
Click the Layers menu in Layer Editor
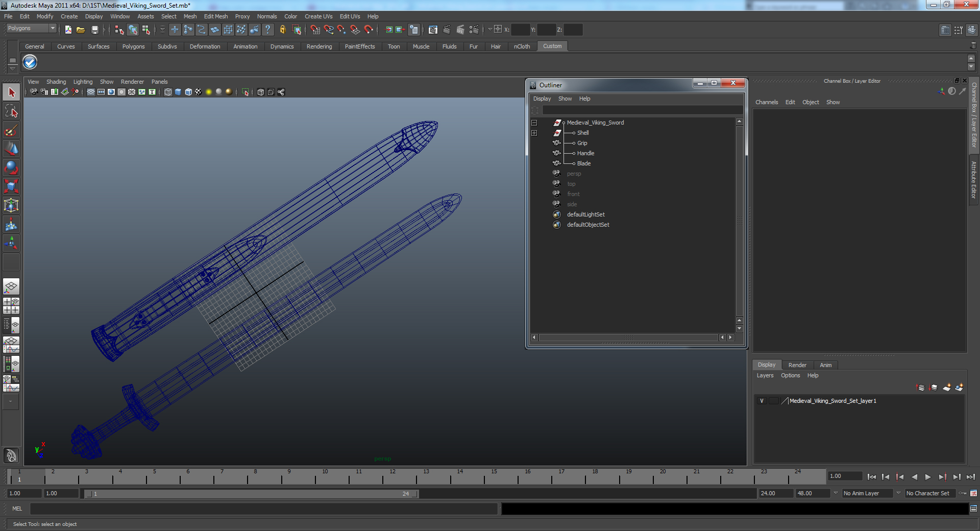pyautogui.click(x=765, y=375)
